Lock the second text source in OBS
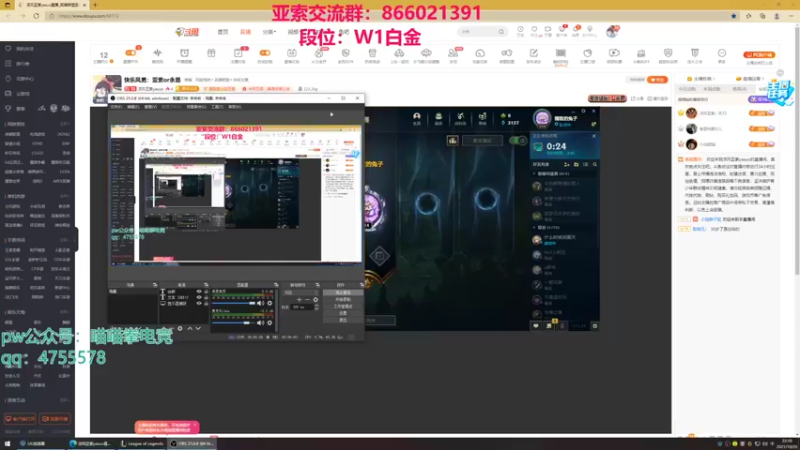The image size is (800, 450). coord(206,297)
